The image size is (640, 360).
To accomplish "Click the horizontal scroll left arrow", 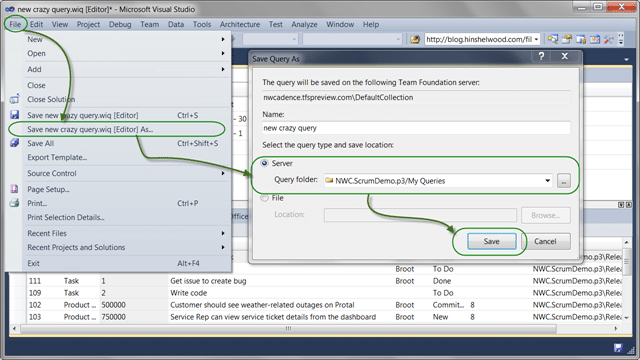I will click(x=15, y=329).
